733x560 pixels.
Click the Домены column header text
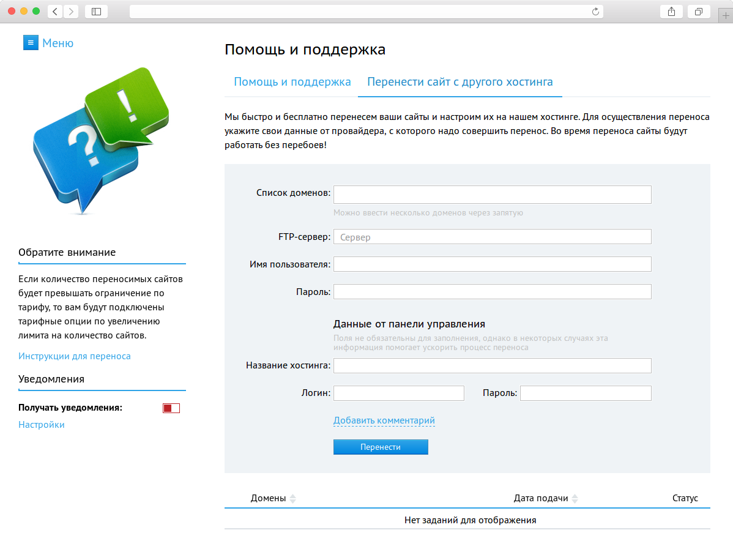pos(269,498)
